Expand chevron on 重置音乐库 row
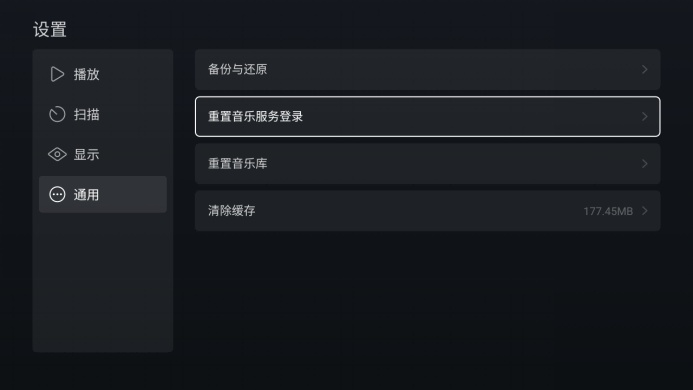The height and width of the screenshot is (390, 693). (x=644, y=164)
